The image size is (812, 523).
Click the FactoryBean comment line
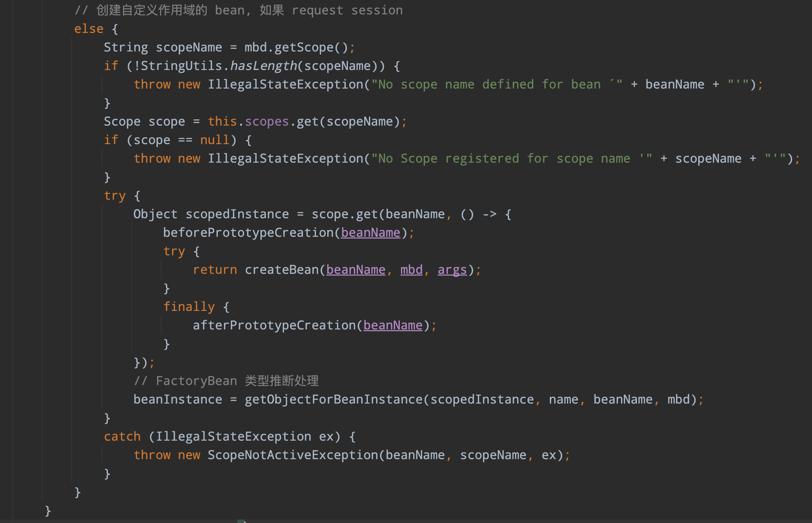point(226,381)
